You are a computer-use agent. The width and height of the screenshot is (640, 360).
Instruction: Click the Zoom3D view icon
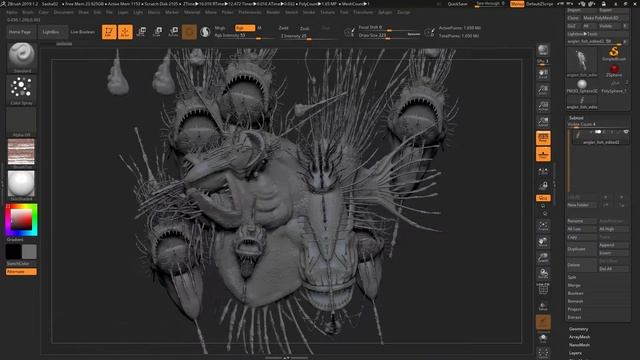[x=543, y=258]
